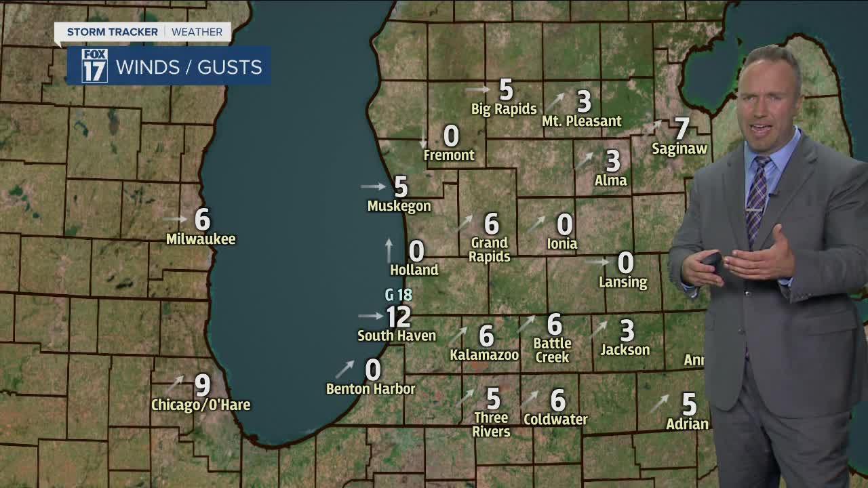Click the Winds / Gusts title banner
Viewport: 868px width, 488px height.
pos(189,67)
